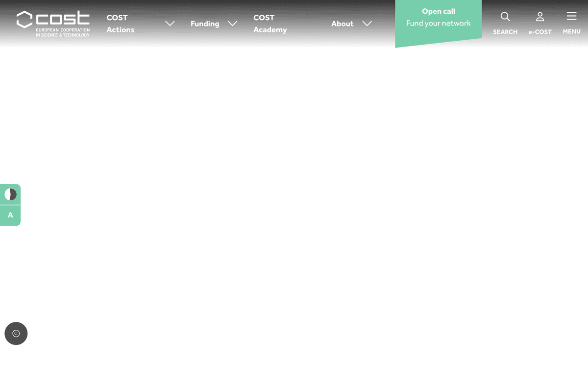Click the MENU text label
Image resolution: width=588 pixels, height=368 pixels.
(x=571, y=31)
